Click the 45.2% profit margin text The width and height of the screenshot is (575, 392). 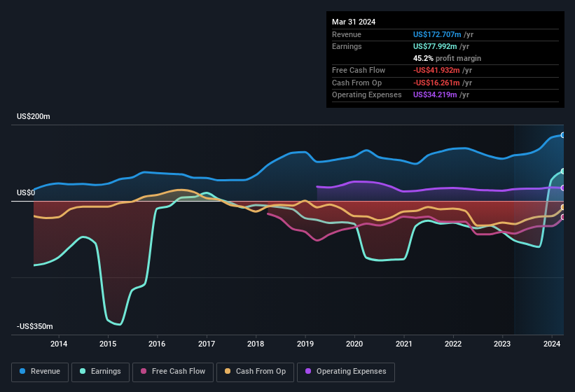447,58
